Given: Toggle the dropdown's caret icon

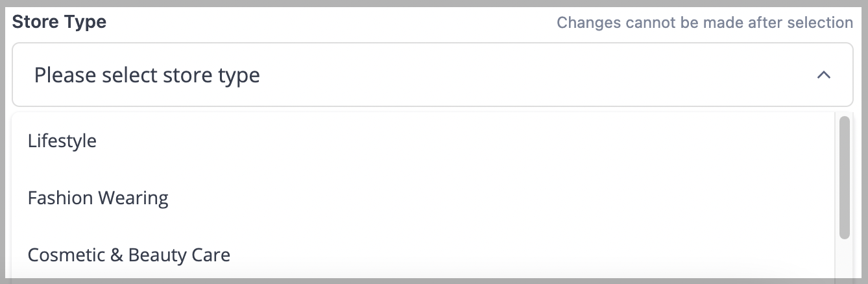Looking at the screenshot, I should pyautogui.click(x=823, y=75).
